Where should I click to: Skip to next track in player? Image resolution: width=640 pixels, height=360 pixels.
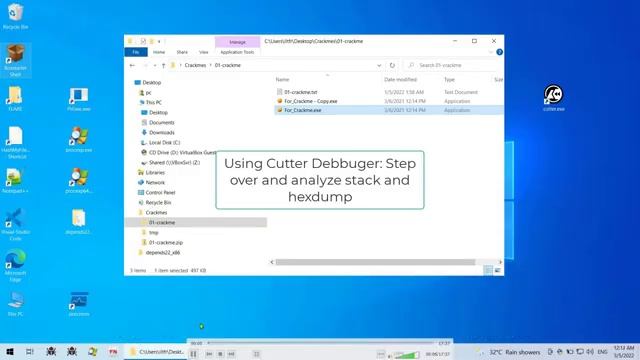(231, 354)
